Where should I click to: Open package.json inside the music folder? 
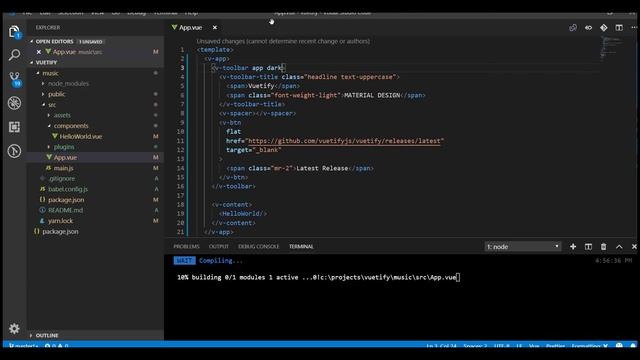coord(66,200)
